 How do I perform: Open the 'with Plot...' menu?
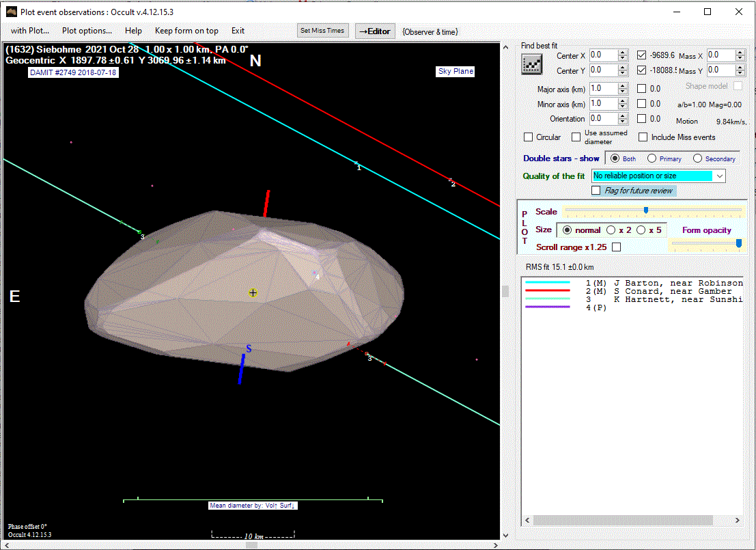coord(29,31)
